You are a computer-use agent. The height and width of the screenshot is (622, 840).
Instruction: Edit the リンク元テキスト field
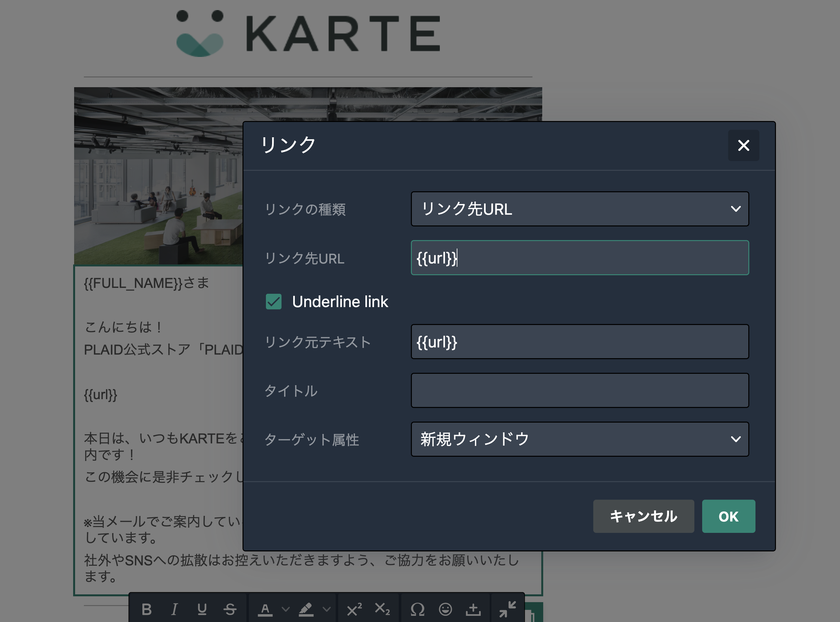pyautogui.click(x=580, y=342)
